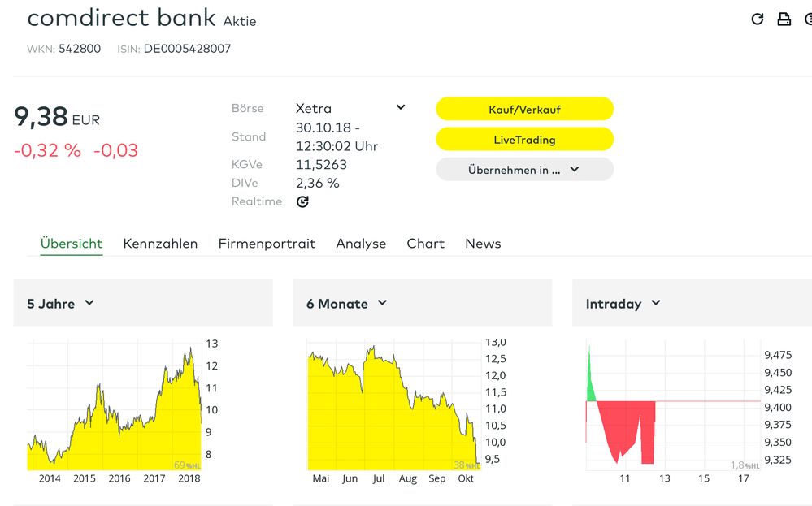Click the page refresh icon at top

[758, 19]
